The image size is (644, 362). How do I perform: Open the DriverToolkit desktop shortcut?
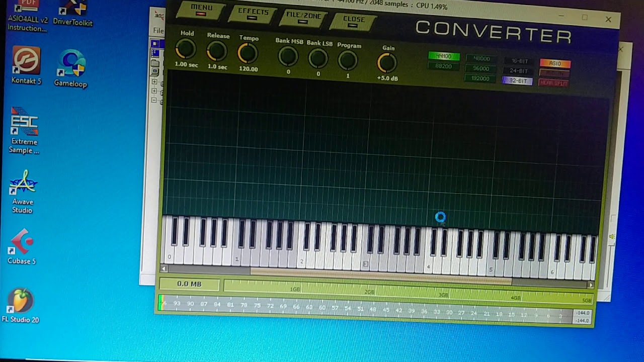click(72, 14)
